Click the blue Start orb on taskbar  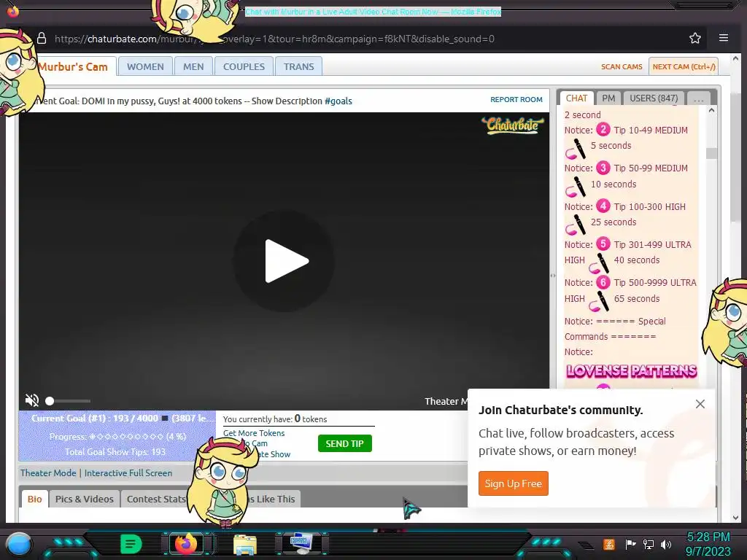[18, 544]
